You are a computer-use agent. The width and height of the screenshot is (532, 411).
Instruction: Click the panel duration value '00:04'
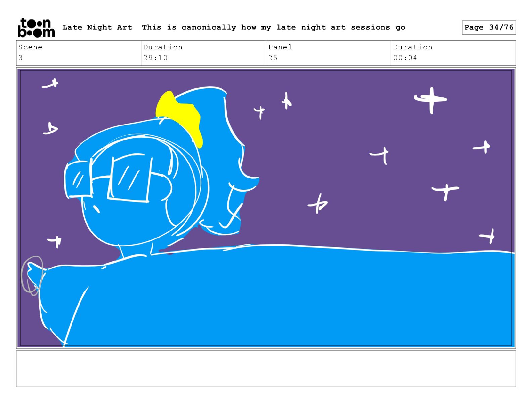click(405, 58)
